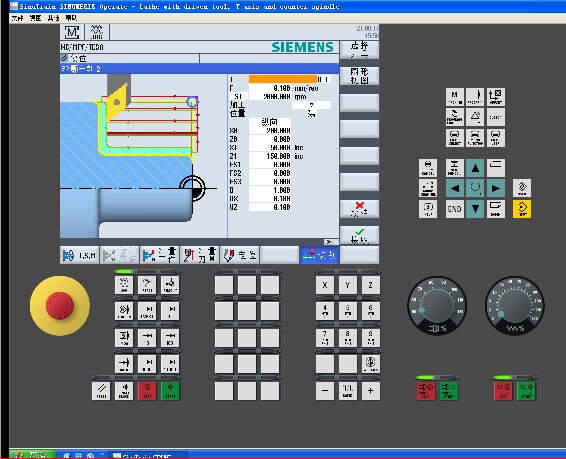Click the X axis key
566x459 pixels.
[x=325, y=285]
